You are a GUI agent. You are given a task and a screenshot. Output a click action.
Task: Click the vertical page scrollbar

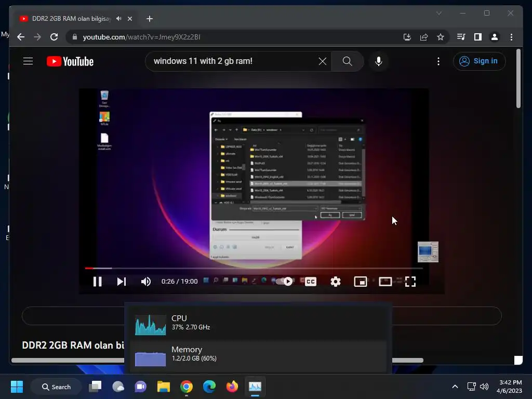518,79
